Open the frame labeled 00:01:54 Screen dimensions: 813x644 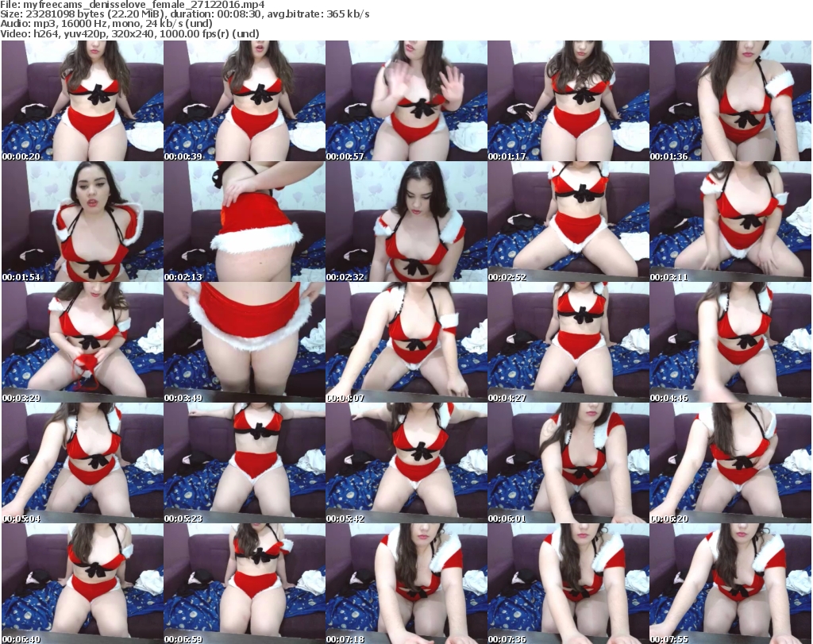coord(82,222)
